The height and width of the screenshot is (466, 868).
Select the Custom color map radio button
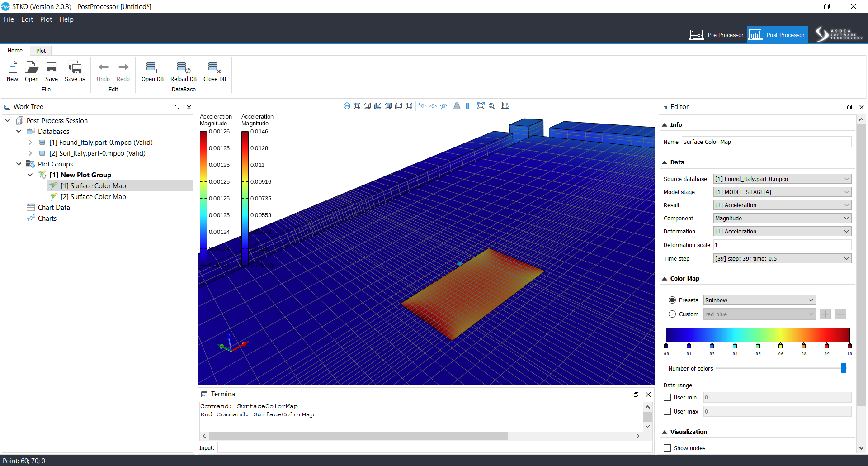(x=672, y=314)
